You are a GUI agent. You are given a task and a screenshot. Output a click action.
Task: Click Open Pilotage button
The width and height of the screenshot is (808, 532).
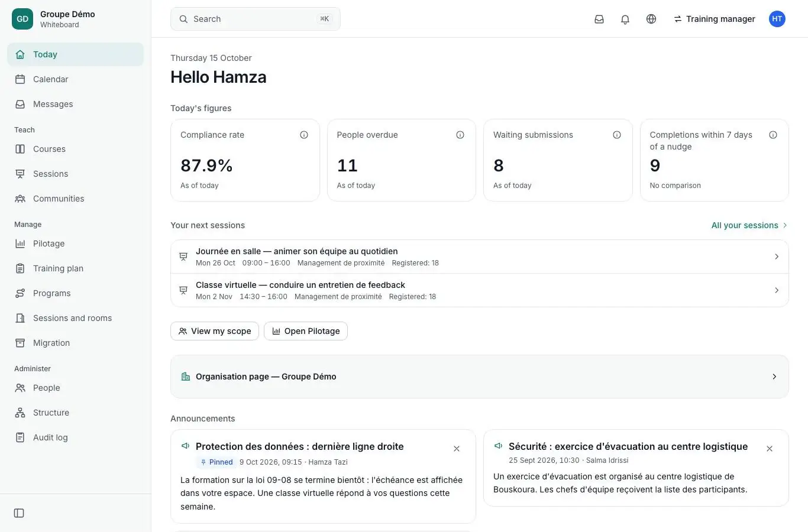pyautogui.click(x=306, y=331)
